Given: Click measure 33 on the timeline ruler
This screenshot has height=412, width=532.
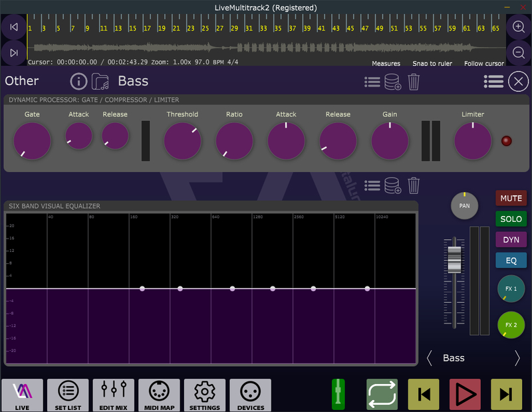Looking at the screenshot, I should pos(263,28).
